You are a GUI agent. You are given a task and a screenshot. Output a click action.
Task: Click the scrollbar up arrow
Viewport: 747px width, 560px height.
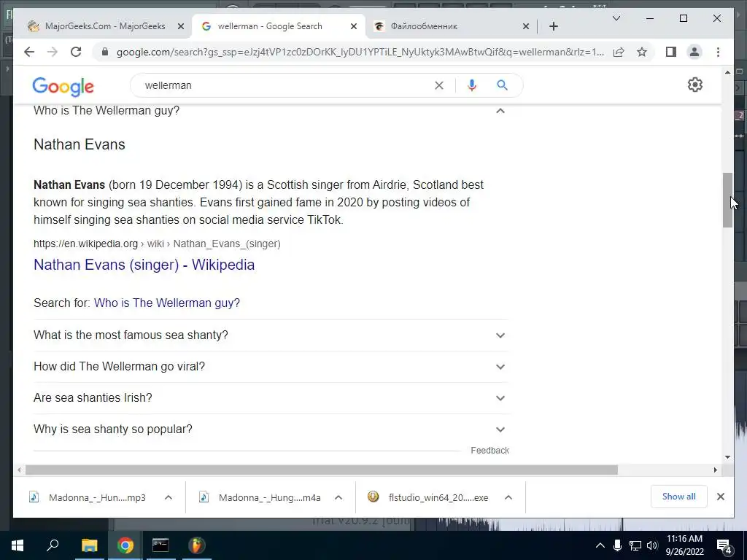pyautogui.click(x=727, y=72)
